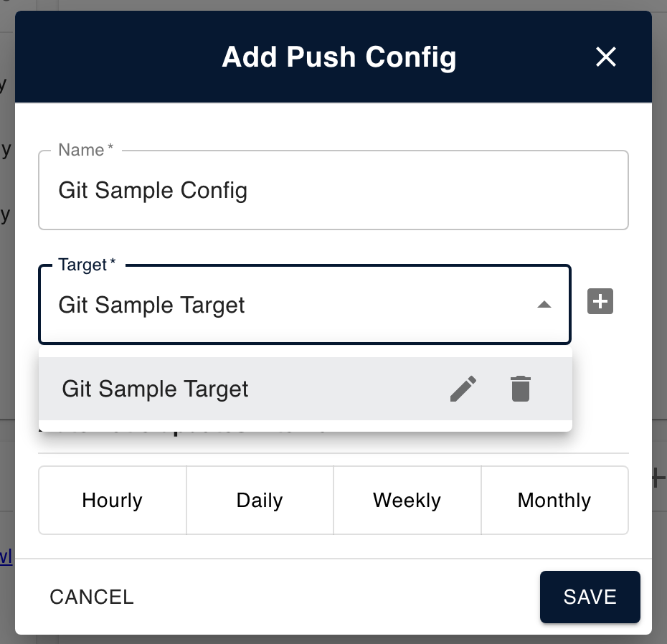This screenshot has height=644, width=667.
Task: Click the underlined link at the left edge
Action: 6,557
